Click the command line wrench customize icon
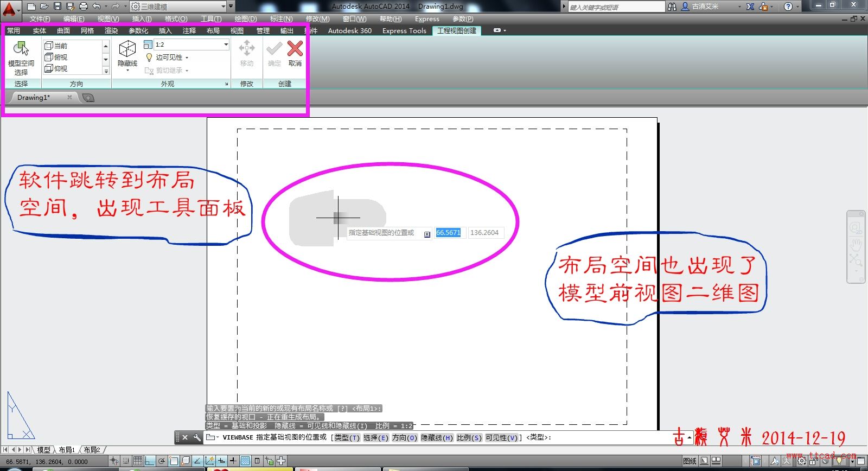The height and width of the screenshot is (471, 868). pos(196,437)
